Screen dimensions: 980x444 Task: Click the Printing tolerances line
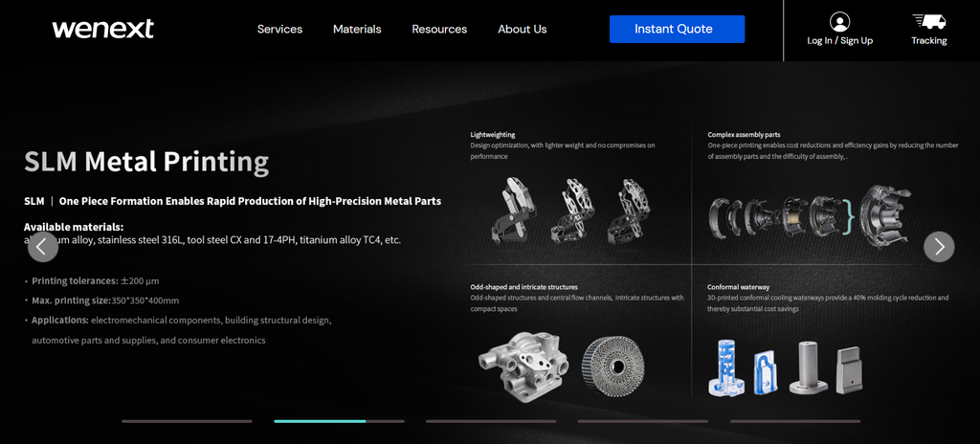pyautogui.click(x=96, y=280)
